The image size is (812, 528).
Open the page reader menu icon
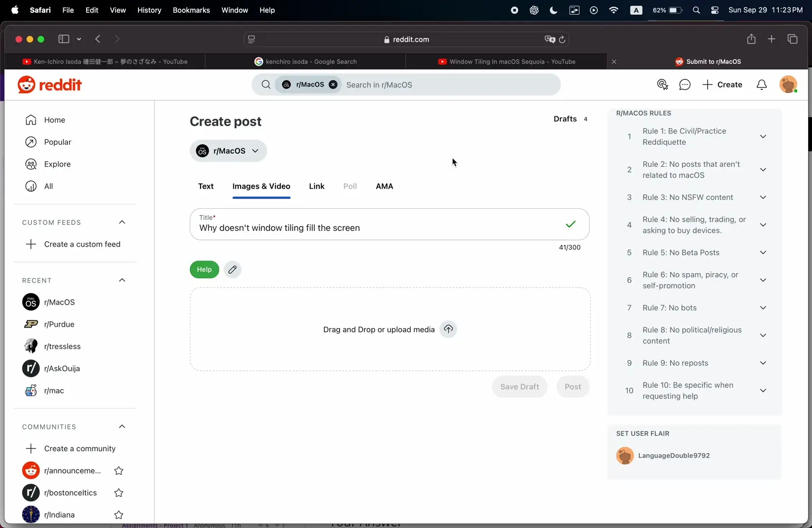(251, 40)
